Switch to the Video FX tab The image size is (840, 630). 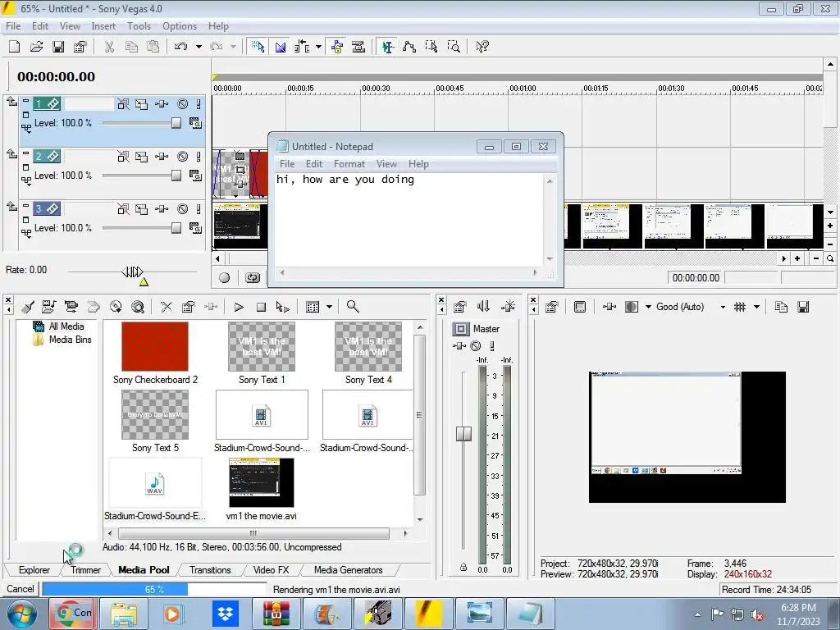click(271, 570)
